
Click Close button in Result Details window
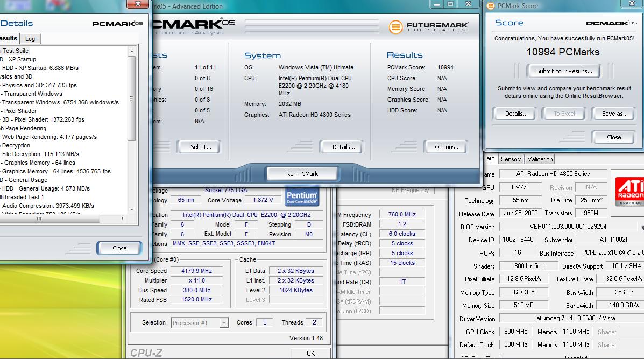click(119, 248)
